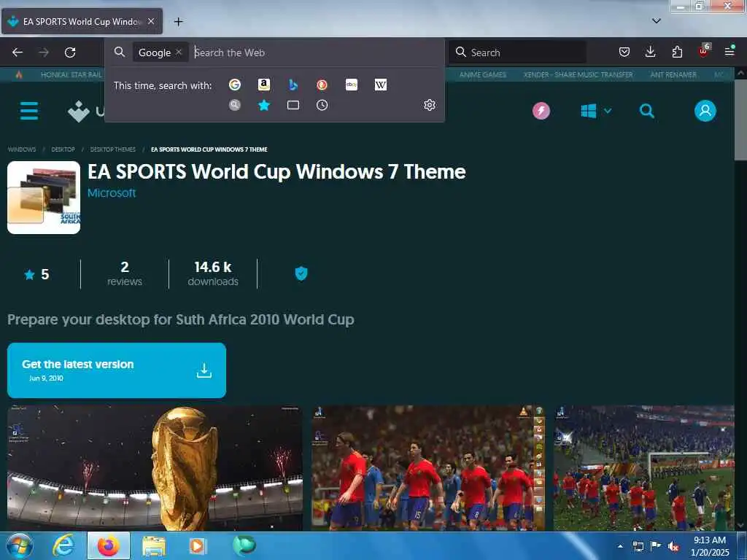Viewport: 747px width, 560px height.
Task: Open the site search magnifier
Action: tap(646, 111)
